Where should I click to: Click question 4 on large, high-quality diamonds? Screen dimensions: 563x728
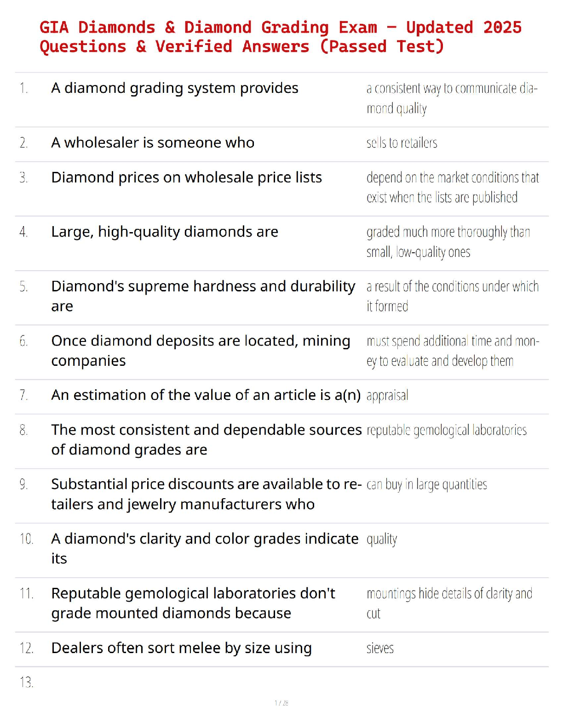(165, 232)
